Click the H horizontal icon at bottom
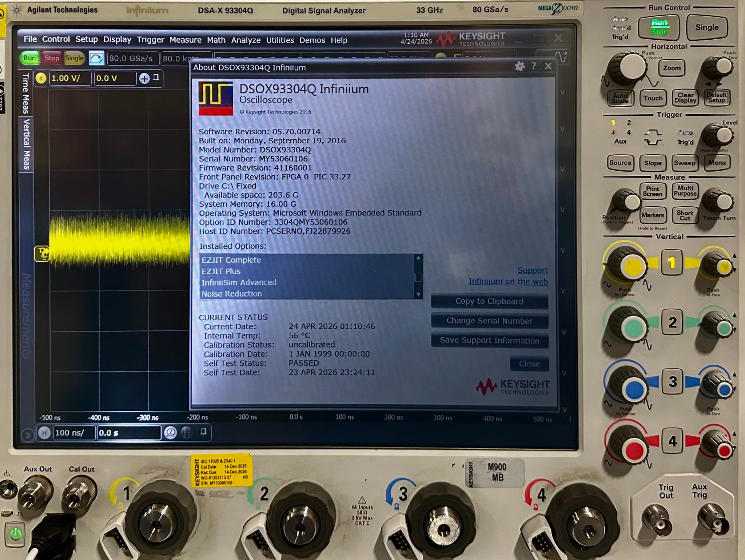The width and height of the screenshot is (745, 560). coord(44,433)
